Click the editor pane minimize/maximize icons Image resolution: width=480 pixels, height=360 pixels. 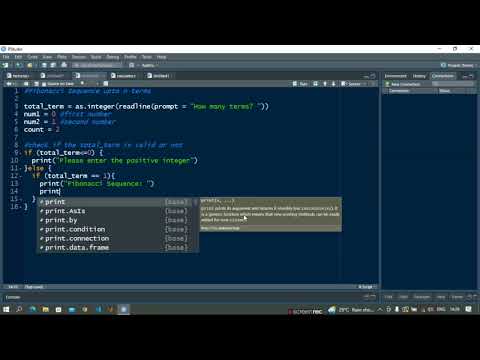(x=369, y=76)
